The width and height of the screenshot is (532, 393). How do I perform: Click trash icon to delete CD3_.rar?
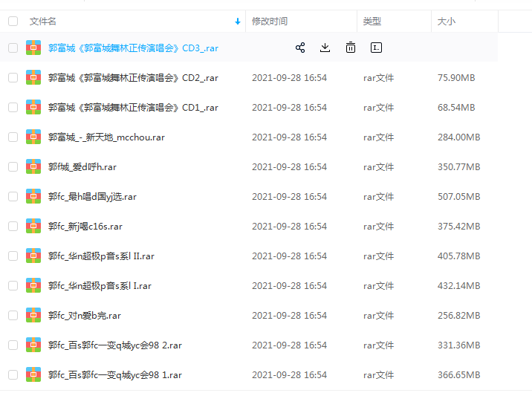point(350,48)
